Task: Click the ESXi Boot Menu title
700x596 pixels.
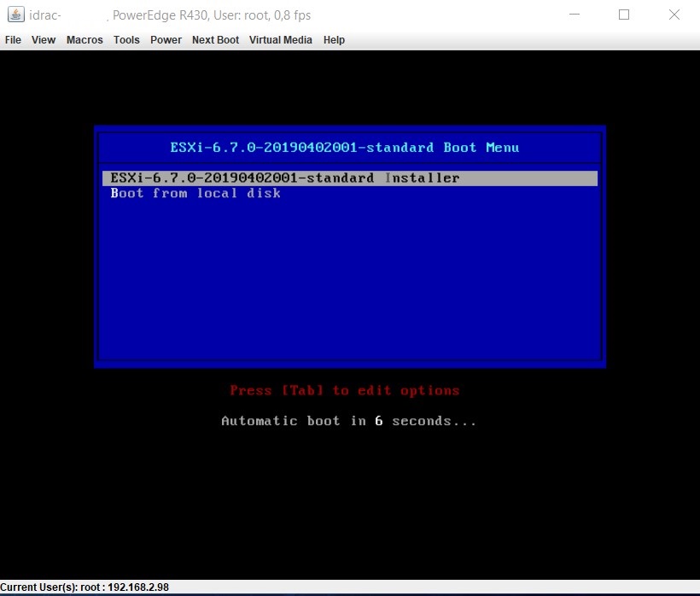Action: click(344, 148)
